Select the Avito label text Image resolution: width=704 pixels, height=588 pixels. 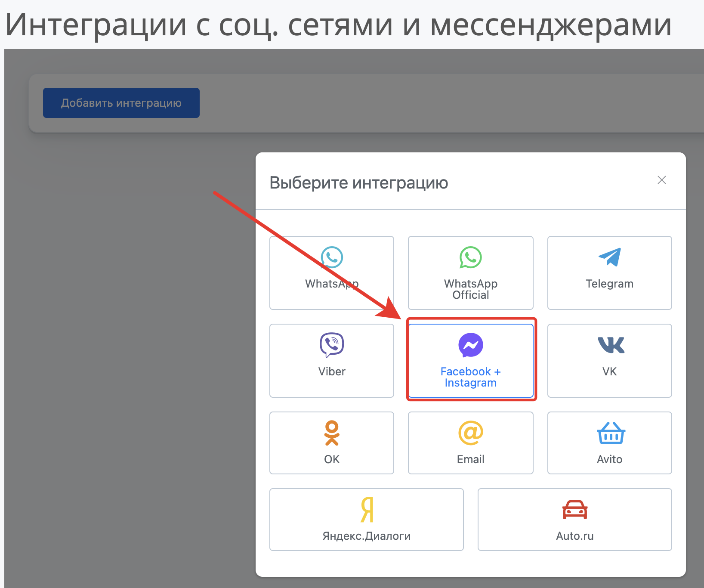point(610,459)
